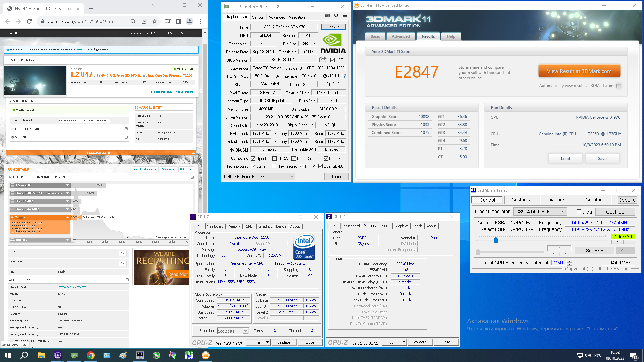Open Windows Start menu
This screenshot has height=362, width=644.
[x=8, y=355]
